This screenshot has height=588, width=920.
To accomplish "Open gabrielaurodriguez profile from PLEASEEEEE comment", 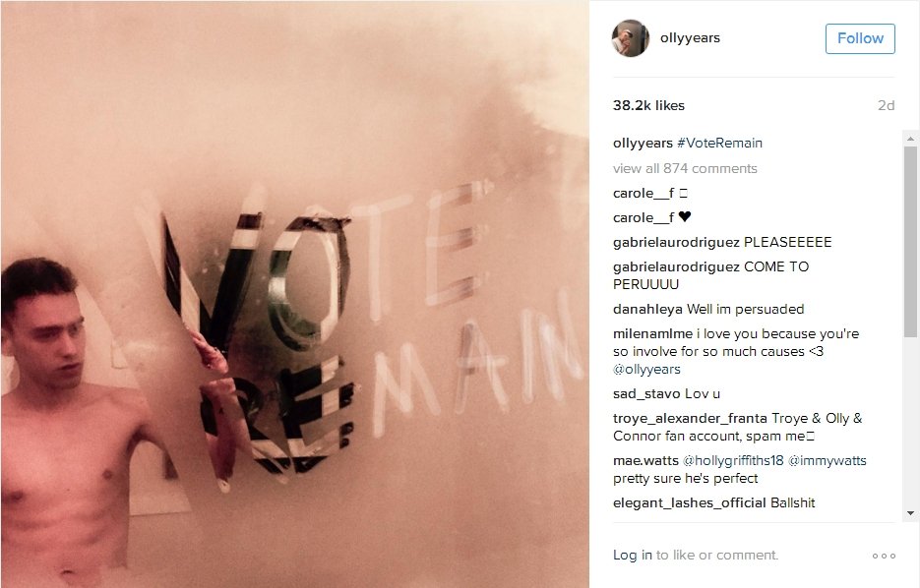I will [x=676, y=243].
